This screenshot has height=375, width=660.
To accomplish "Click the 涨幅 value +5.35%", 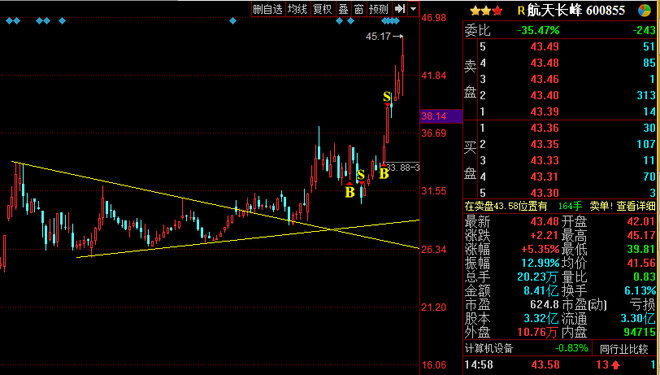I will coord(540,249).
